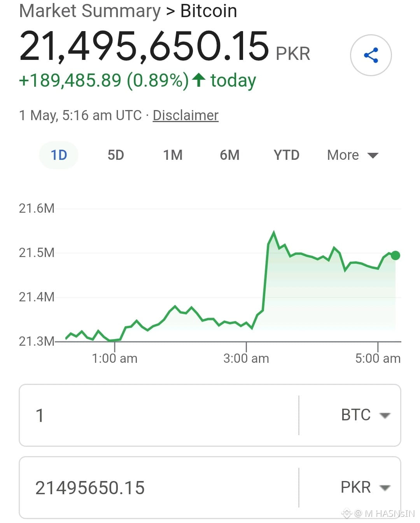Show the 1M chart range

[x=173, y=155]
